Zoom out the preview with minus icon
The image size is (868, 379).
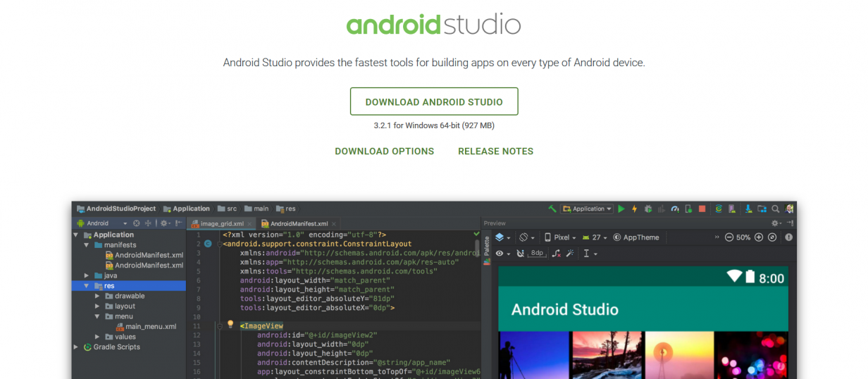(729, 237)
